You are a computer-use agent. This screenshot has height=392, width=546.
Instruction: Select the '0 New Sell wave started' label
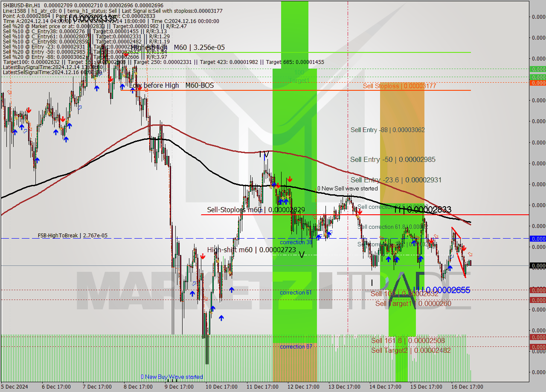click(x=348, y=188)
